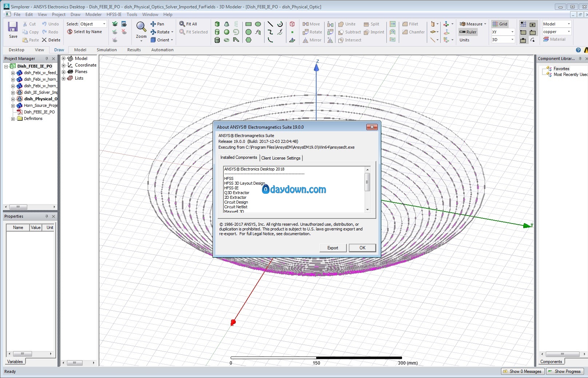
Task: Draw an ellipse sheet
Action: click(x=258, y=24)
